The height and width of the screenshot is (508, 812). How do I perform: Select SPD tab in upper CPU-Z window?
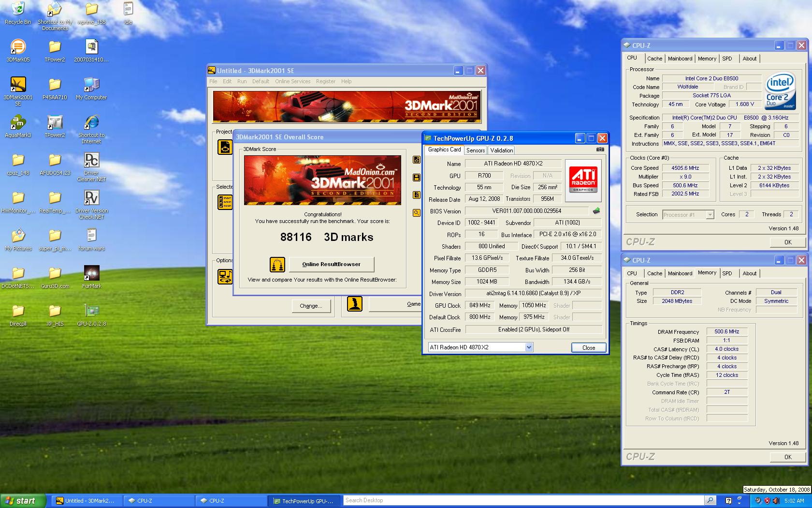[727, 59]
